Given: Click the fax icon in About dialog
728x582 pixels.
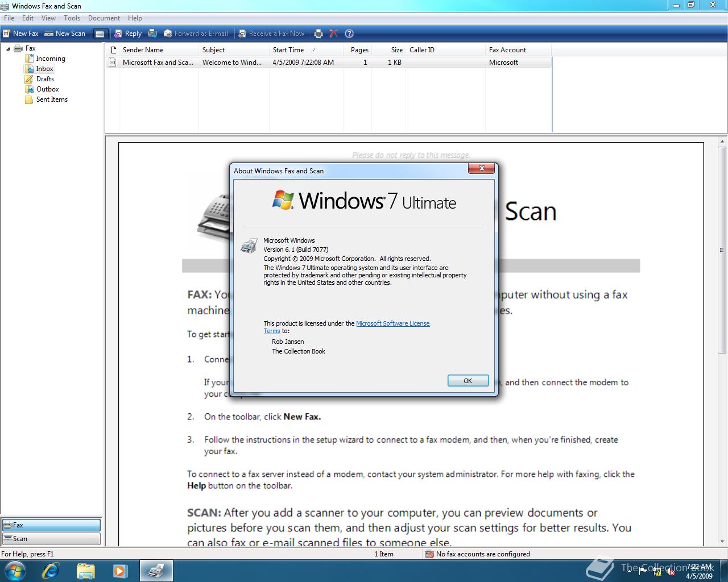Looking at the screenshot, I should pos(249,246).
